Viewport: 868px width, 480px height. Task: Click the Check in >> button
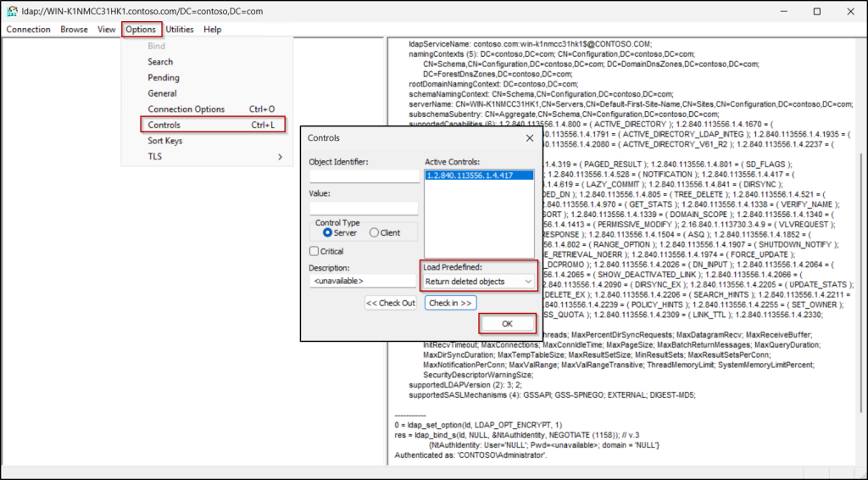tap(451, 303)
